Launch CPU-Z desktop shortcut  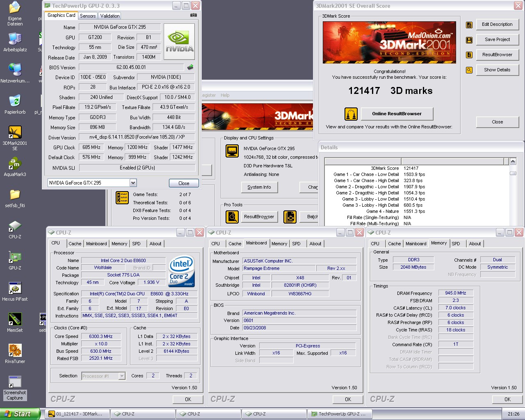pyautogui.click(x=15, y=229)
